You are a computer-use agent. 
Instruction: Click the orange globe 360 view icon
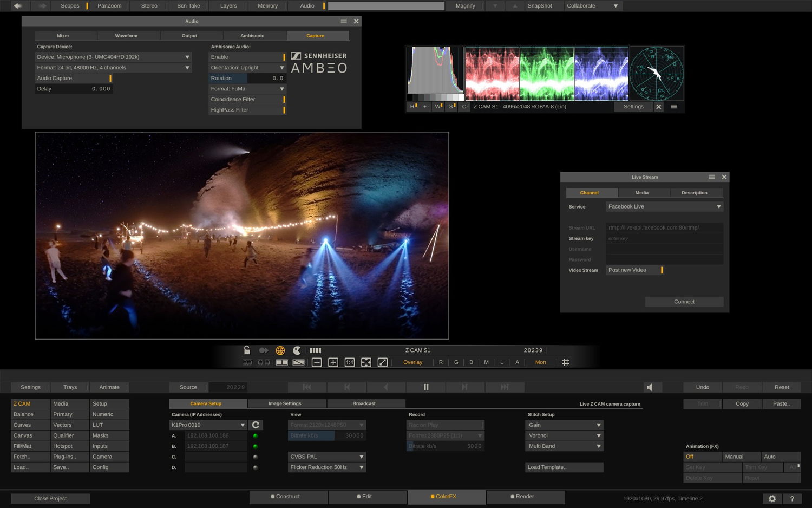pyautogui.click(x=280, y=350)
